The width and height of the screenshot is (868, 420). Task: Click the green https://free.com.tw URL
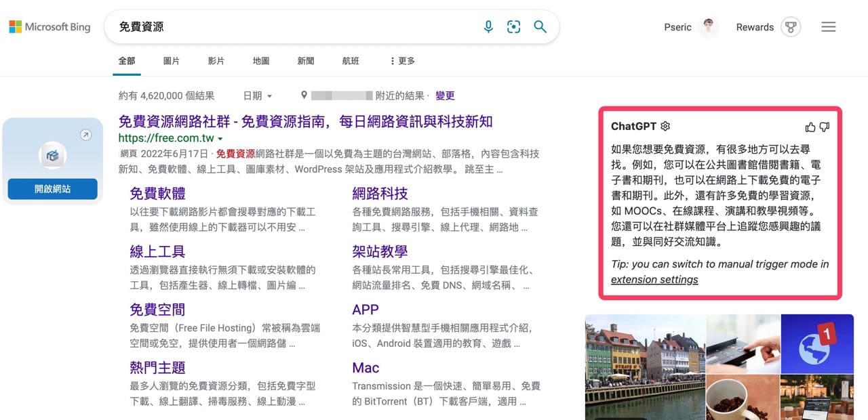click(165, 139)
